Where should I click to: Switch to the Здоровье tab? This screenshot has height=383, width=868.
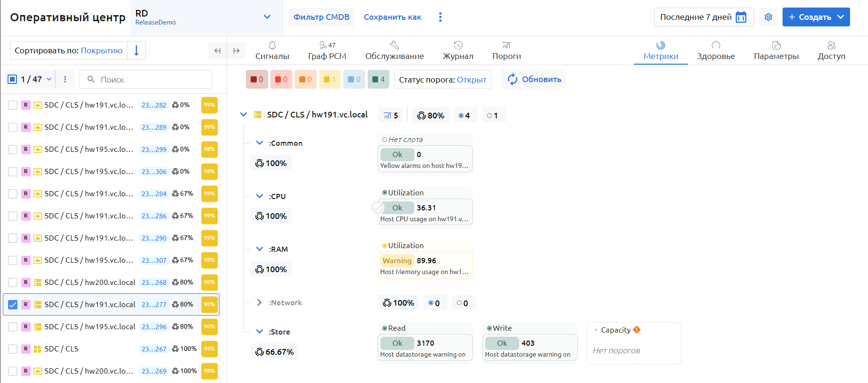coord(716,50)
